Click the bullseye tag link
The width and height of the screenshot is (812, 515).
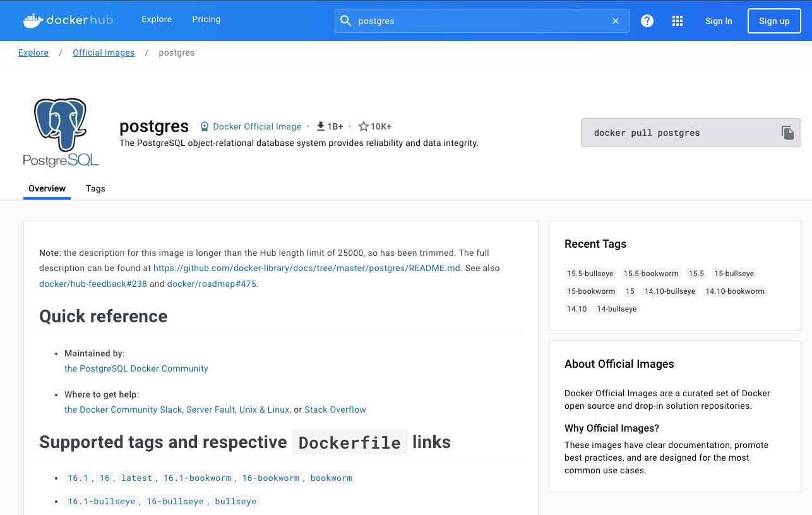pos(236,501)
